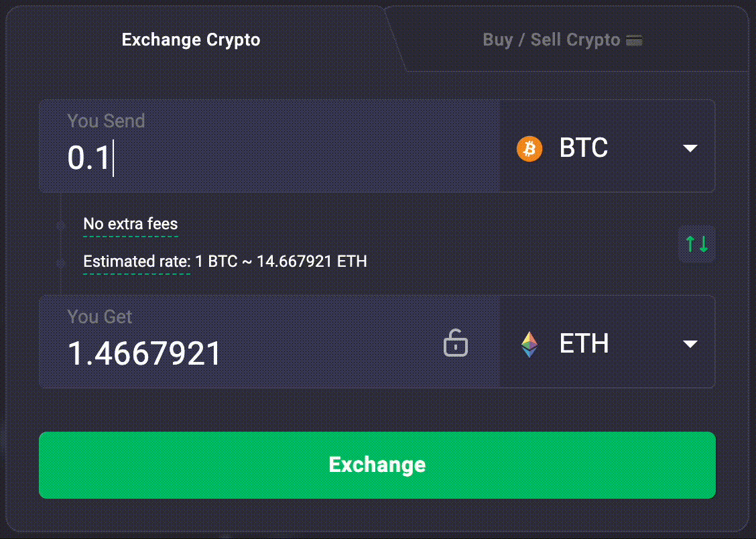Click the underlined Estimated rate text
Viewport: 756px width, 539px height.
click(137, 261)
